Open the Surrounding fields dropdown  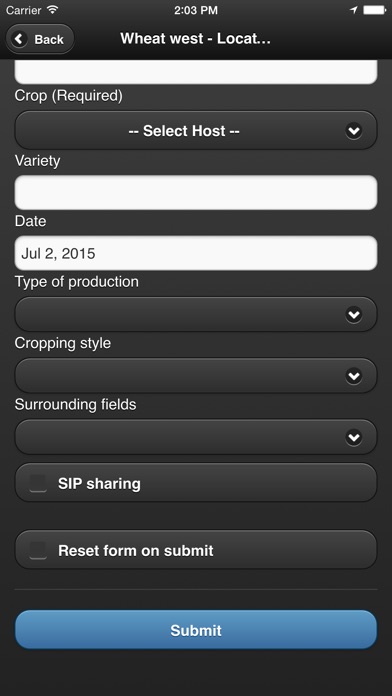(196, 437)
